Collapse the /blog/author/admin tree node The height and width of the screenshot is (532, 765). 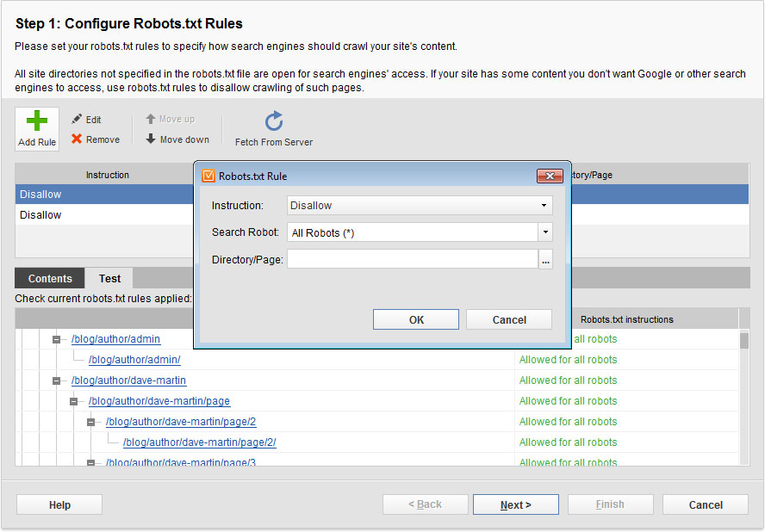pos(56,339)
